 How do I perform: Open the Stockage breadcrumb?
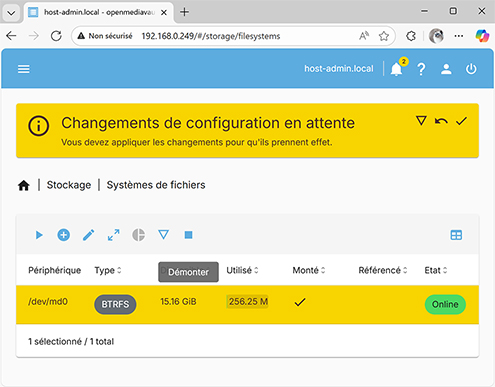point(69,185)
